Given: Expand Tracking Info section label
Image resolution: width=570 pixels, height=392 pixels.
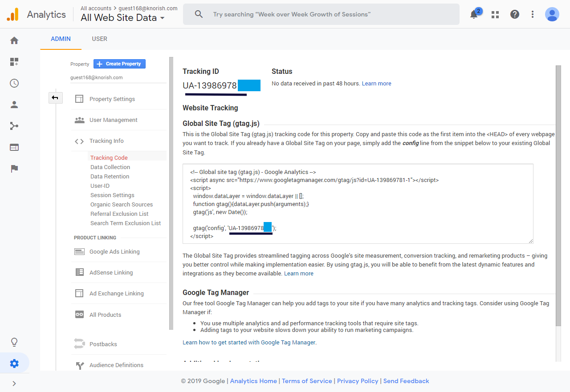Looking at the screenshot, I should coord(106,141).
